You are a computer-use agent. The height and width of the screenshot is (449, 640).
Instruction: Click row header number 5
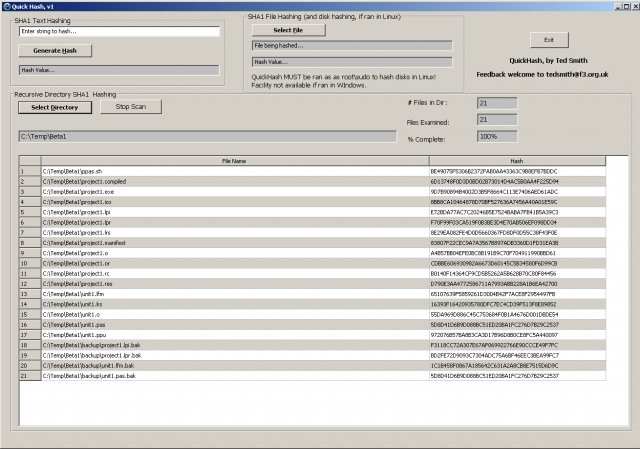coord(30,212)
